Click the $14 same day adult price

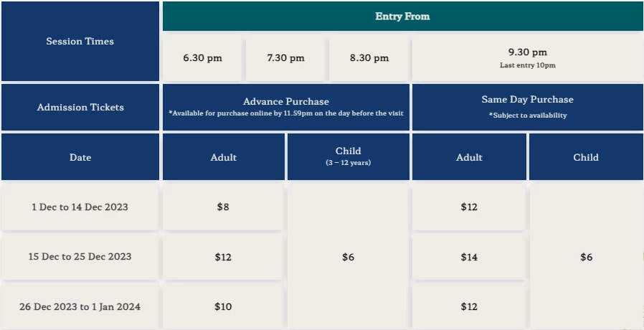(469, 257)
